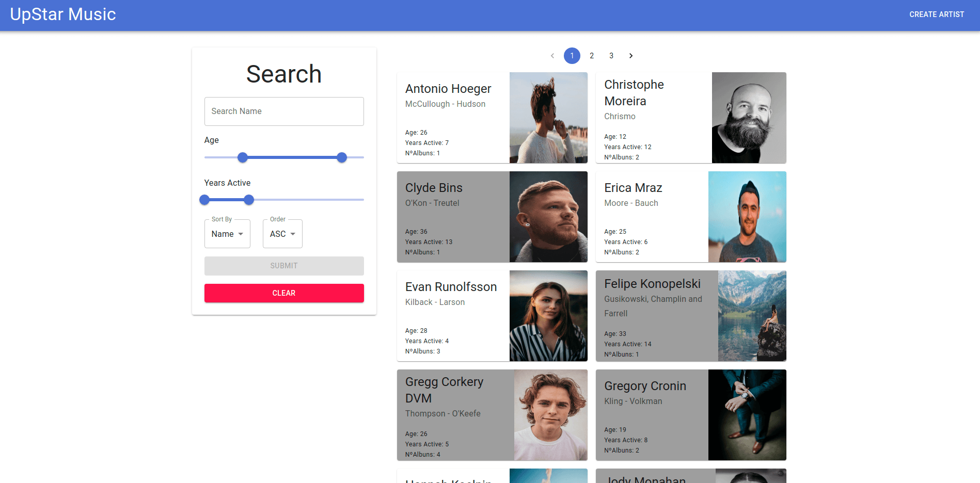Click the Kilback - Larson label
980x483 pixels.
point(435,302)
